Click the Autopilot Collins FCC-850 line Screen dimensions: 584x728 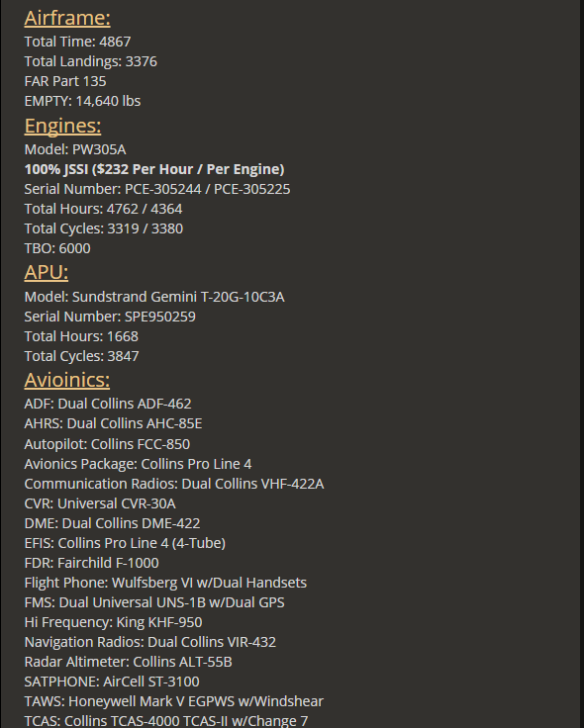107,444
